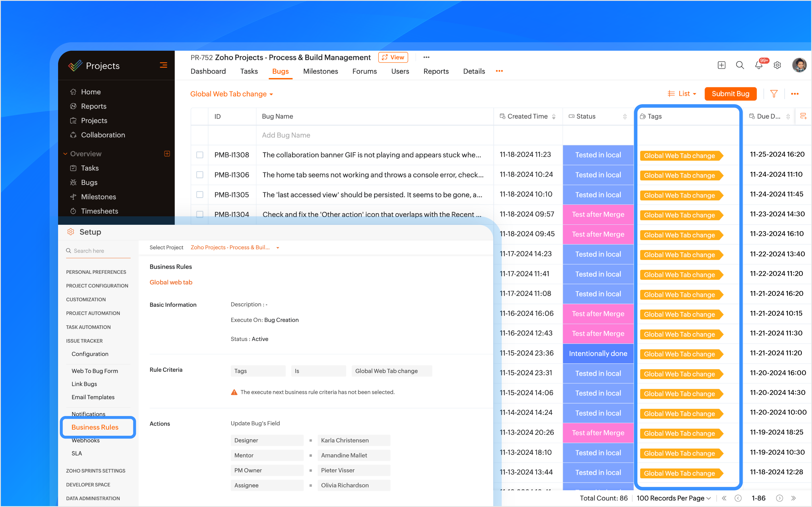The width and height of the screenshot is (812, 507).
Task: Open the Reports tab in project navigation
Action: (436, 71)
